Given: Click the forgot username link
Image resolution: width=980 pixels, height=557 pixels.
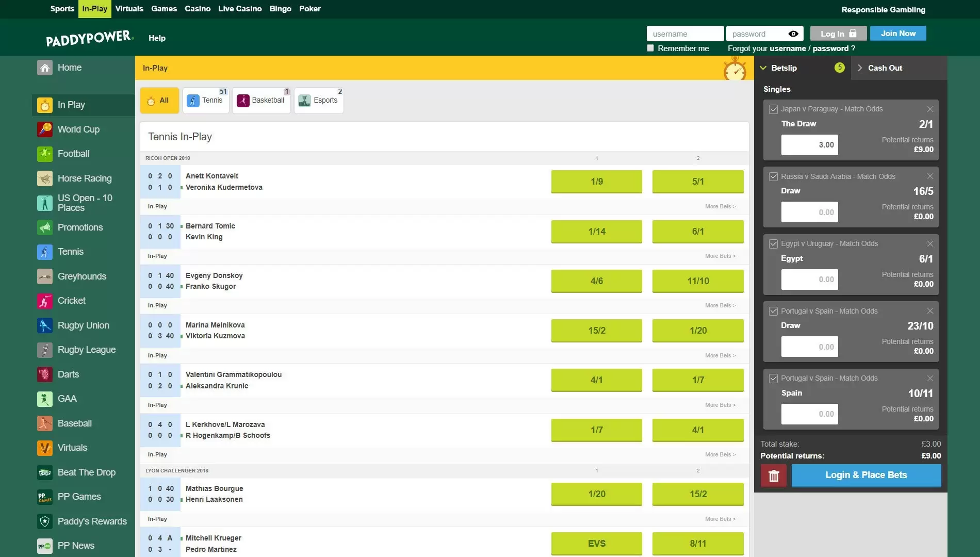Looking at the screenshot, I should click(x=788, y=48).
